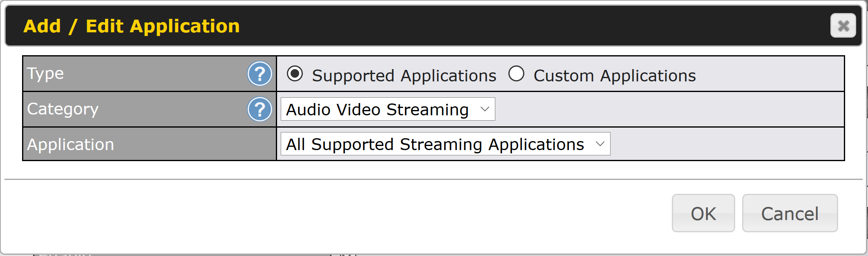868x256 pixels.
Task: Click the Cancel button
Action: (x=790, y=213)
